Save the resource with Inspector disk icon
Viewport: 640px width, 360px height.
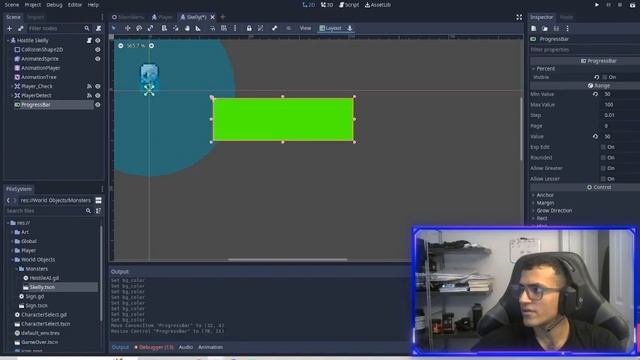pyautogui.click(x=556, y=29)
